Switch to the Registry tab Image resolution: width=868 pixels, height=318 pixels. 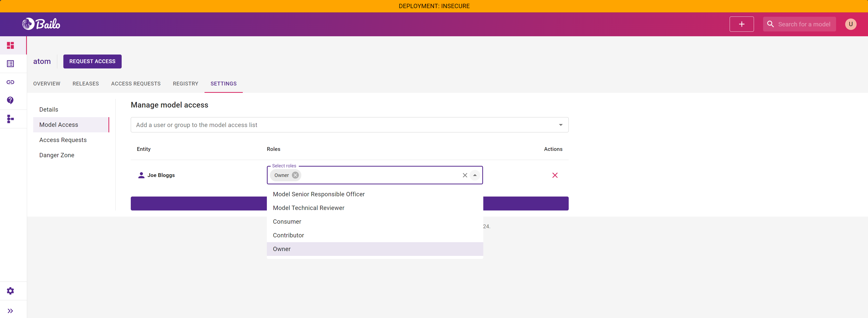click(x=185, y=84)
